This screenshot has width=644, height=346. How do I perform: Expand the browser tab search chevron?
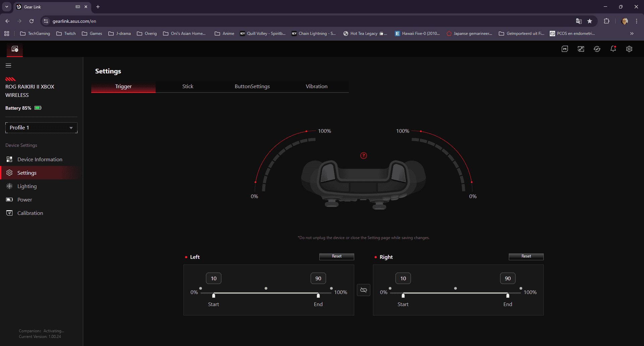(7, 7)
